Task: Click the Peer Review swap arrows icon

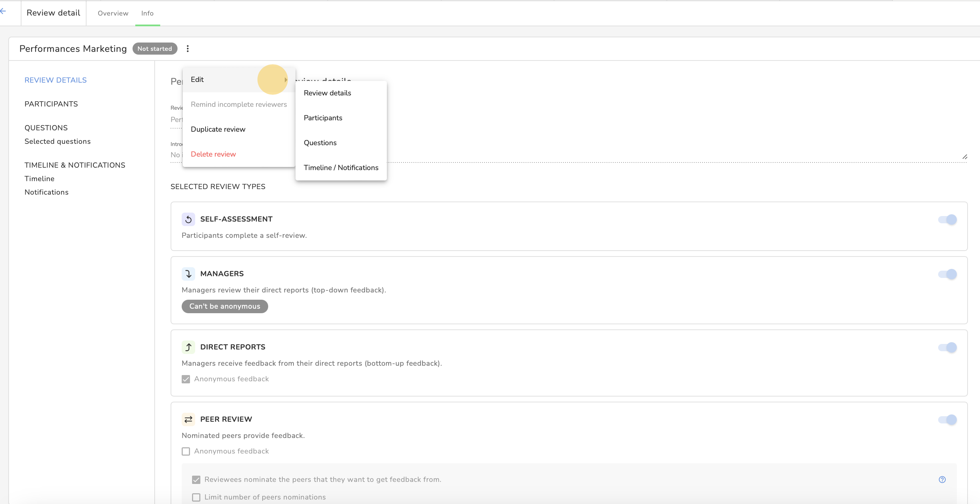Action: point(188,419)
